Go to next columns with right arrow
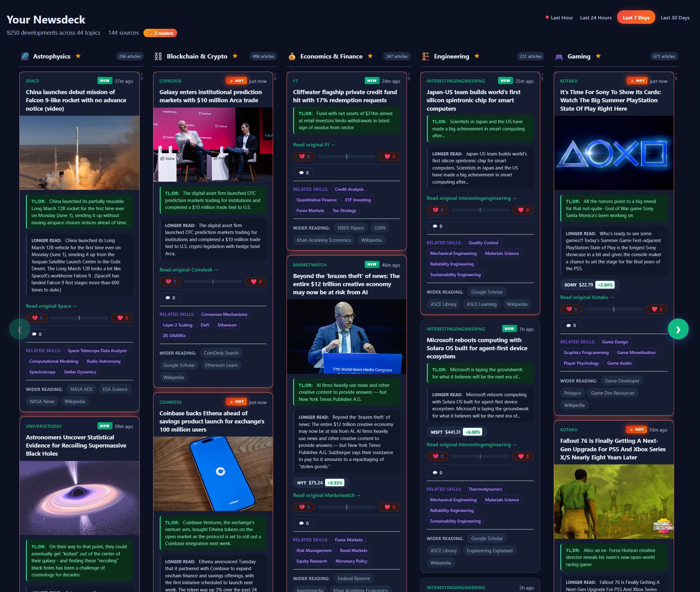The width and height of the screenshot is (700, 592). [678, 329]
